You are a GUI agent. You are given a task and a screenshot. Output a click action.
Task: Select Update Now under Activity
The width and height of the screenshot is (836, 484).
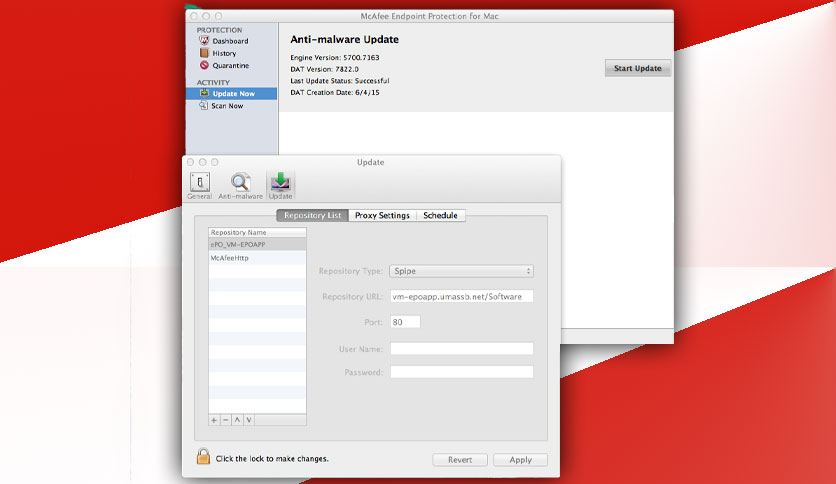(231, 93)
